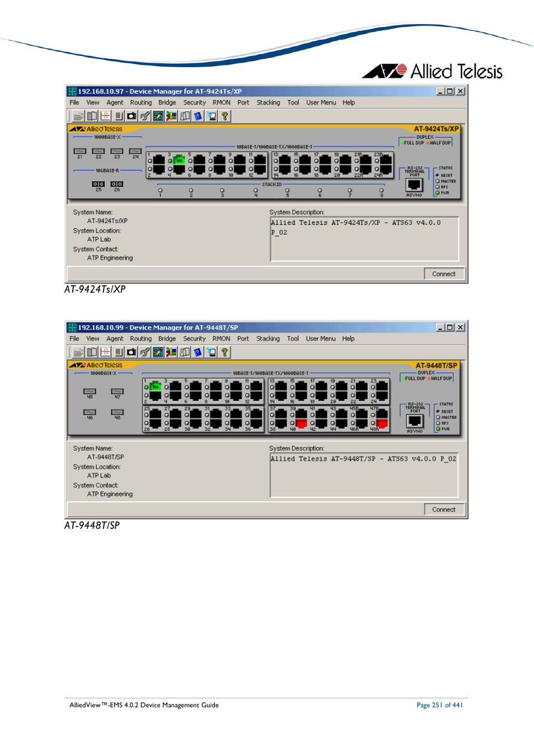Click SFP slot 48 on AT-9448T/SP
The height and width of the screenshot is (756, 534).
tap(117, 412)
